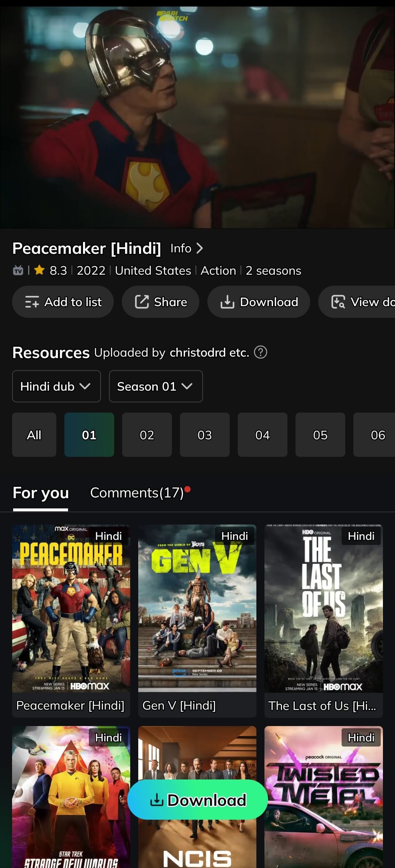The image size is (395, 868).
Task: Choose the All episodes filter
Action: click(x=34, y=435)
